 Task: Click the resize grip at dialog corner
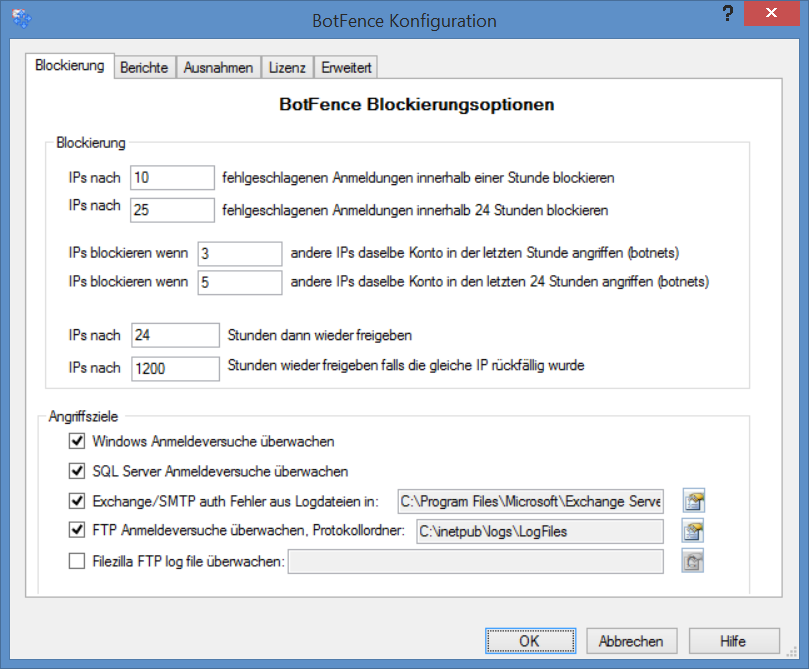coord(792,652)
